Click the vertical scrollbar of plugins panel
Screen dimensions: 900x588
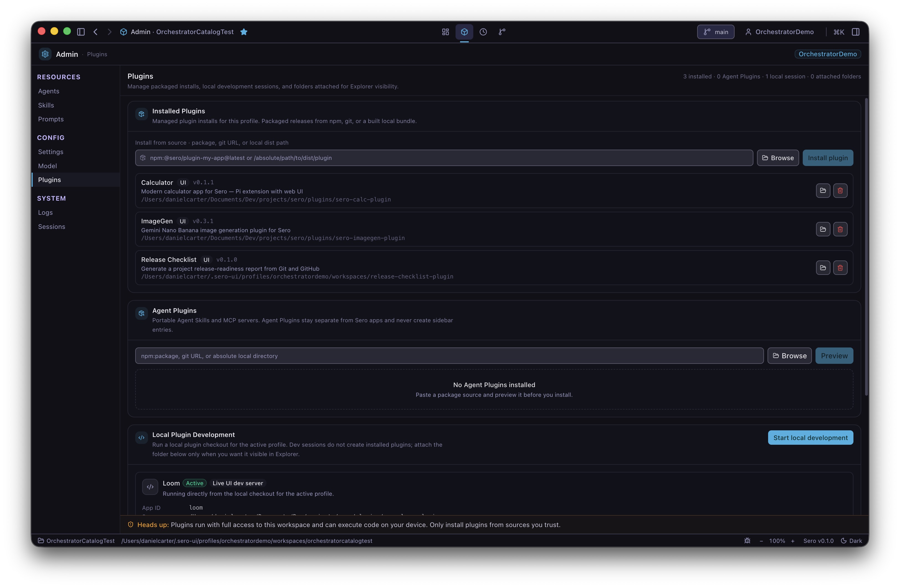866,247
